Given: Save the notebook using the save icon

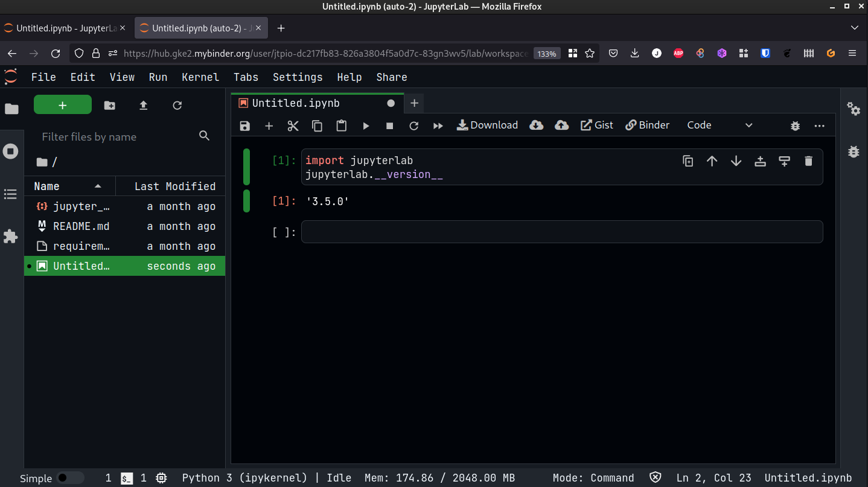Looking at the screenshot, I should click(244, 126).
